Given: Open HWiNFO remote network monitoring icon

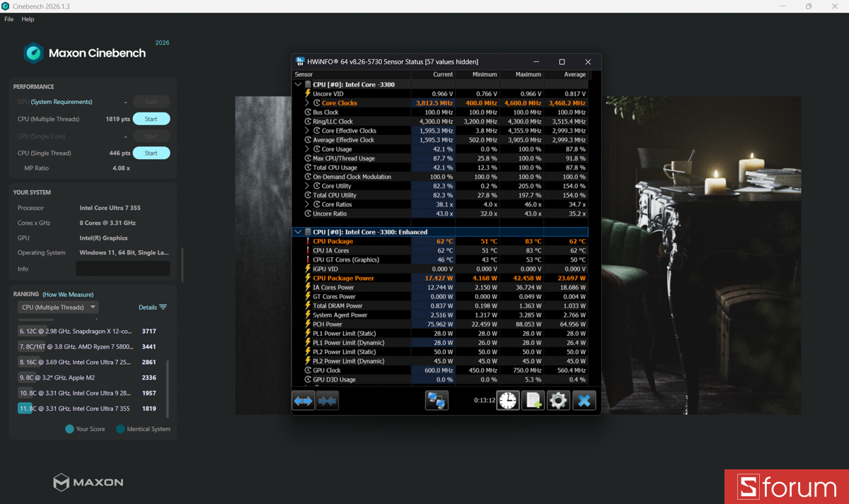Looking at the screenshot, I should [x=437, y=401].
